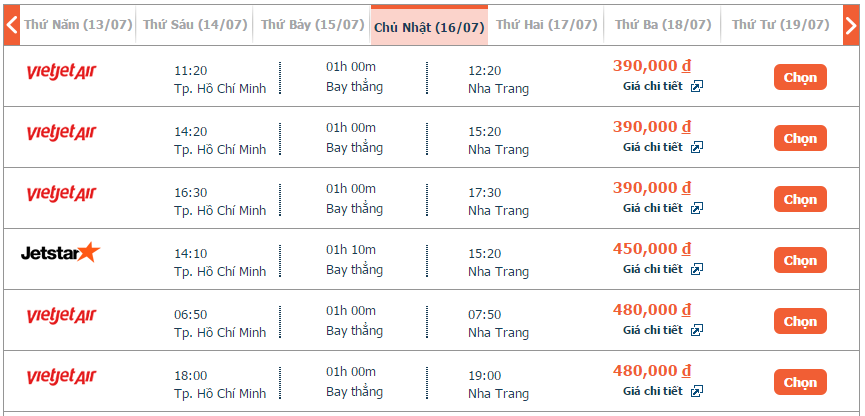865x416 pixels.
Task: Choose the 11:20 VietJet flight with Chọn
Action: (x=800, y=77)
